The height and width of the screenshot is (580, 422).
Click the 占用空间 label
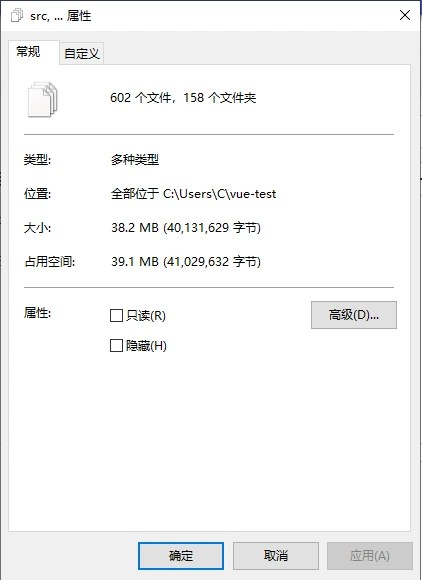pos(50,262)
